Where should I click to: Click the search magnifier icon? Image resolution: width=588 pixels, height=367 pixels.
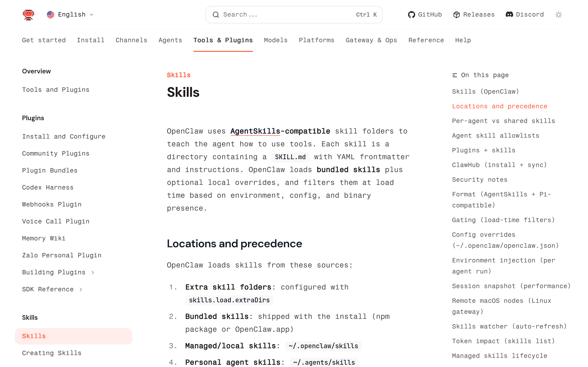click(216, 14)
